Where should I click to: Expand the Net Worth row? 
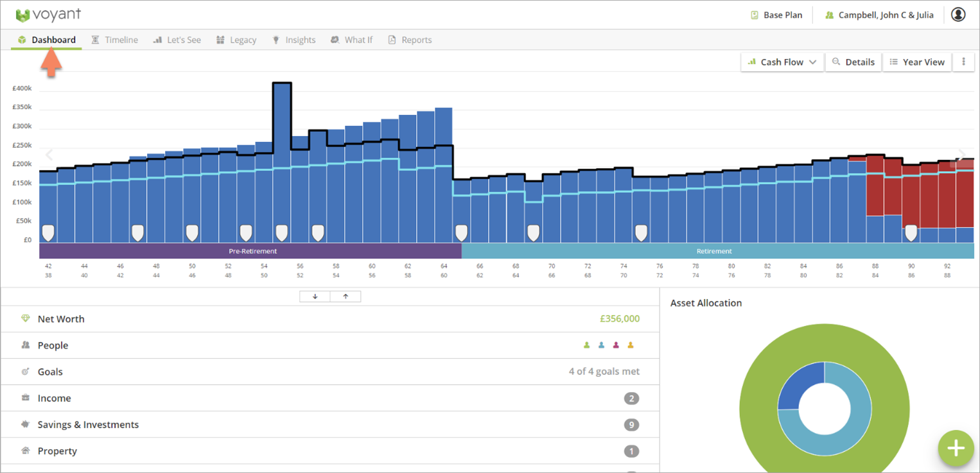click(x=61, y=319)
